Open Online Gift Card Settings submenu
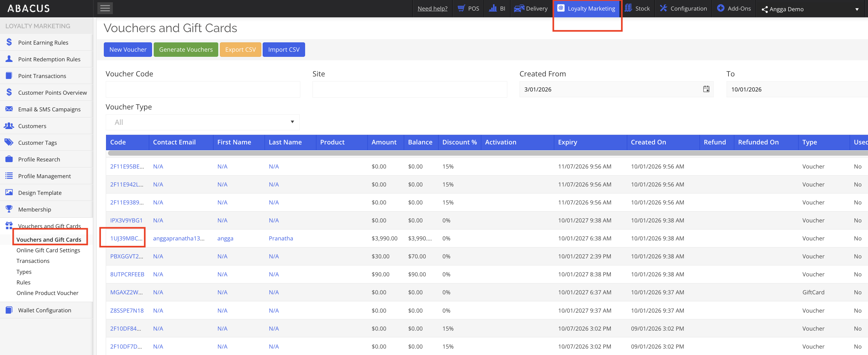The height and width of the screenshot is (355, 868). tap(48, 250)
